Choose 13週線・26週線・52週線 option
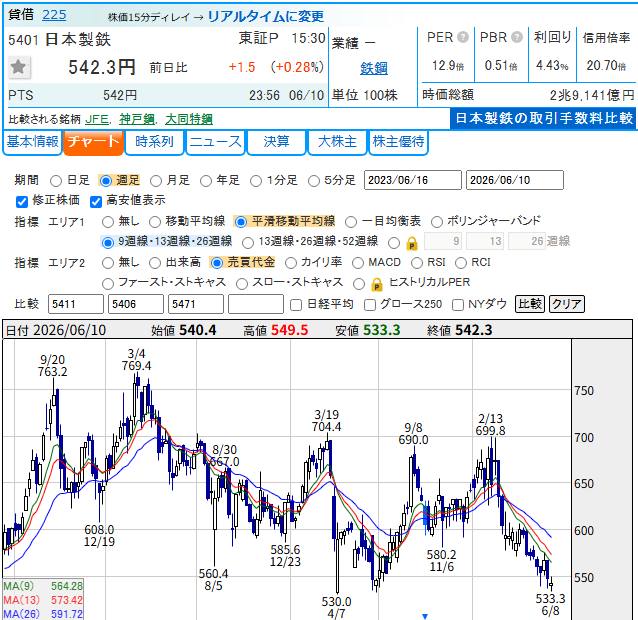Viewport: 638px width, 620px height. click(x=248, y=242)
